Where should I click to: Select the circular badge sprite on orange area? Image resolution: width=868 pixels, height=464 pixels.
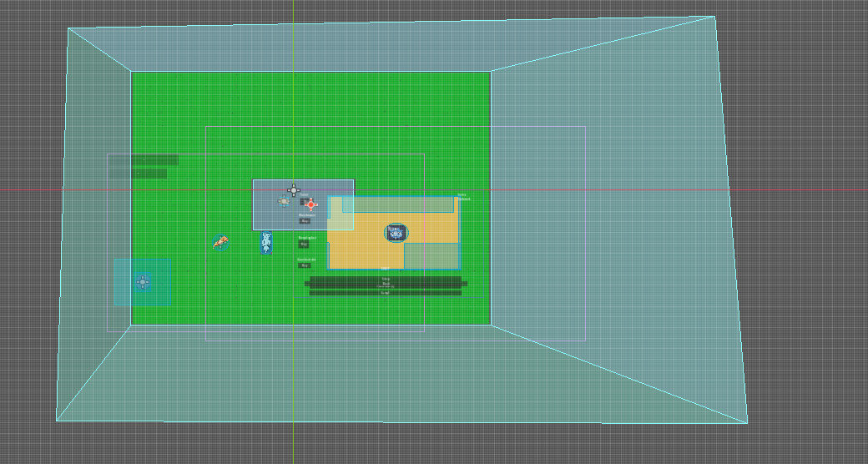[x=396, y=233]
